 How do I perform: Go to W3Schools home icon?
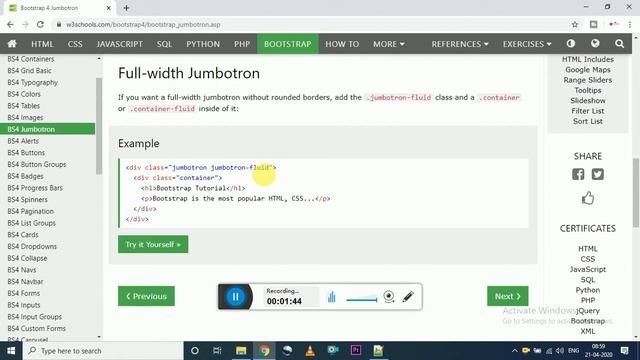12,44
